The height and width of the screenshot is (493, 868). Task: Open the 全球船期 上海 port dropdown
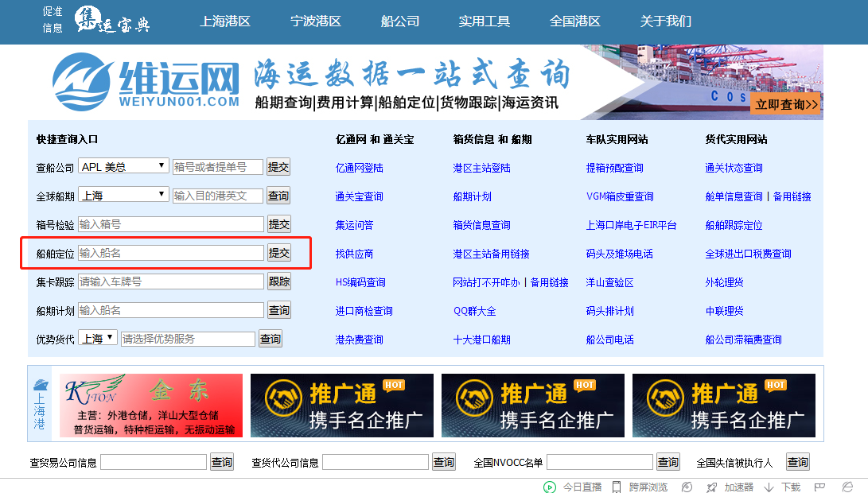123,196
